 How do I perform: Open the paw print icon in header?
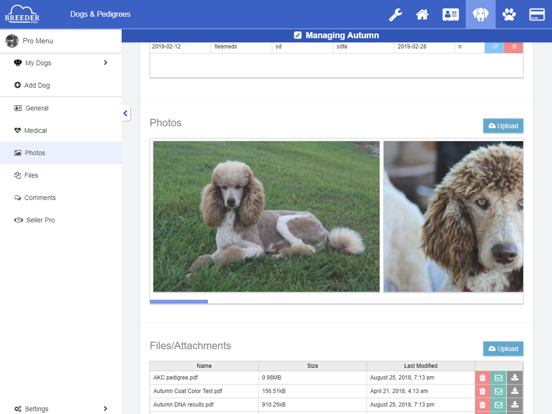(x=509, y=14)
